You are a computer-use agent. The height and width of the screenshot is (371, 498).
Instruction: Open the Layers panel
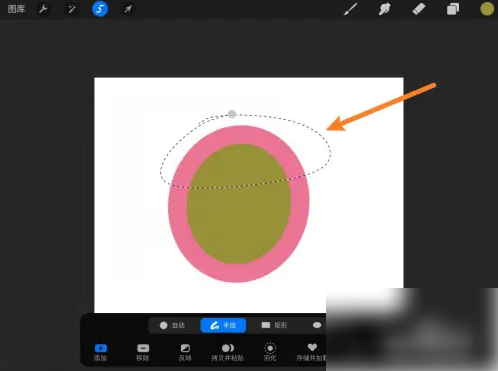tap(453, 9)
